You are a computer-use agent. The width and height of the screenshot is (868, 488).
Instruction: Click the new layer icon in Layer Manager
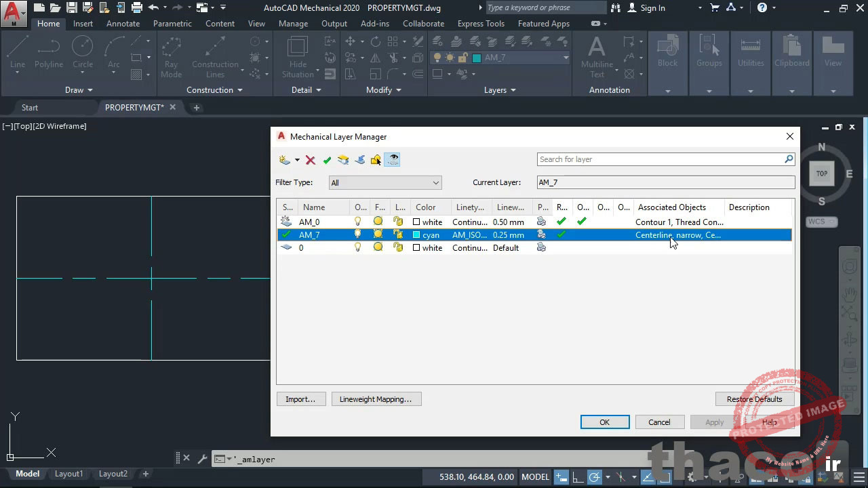click(285, 160)
